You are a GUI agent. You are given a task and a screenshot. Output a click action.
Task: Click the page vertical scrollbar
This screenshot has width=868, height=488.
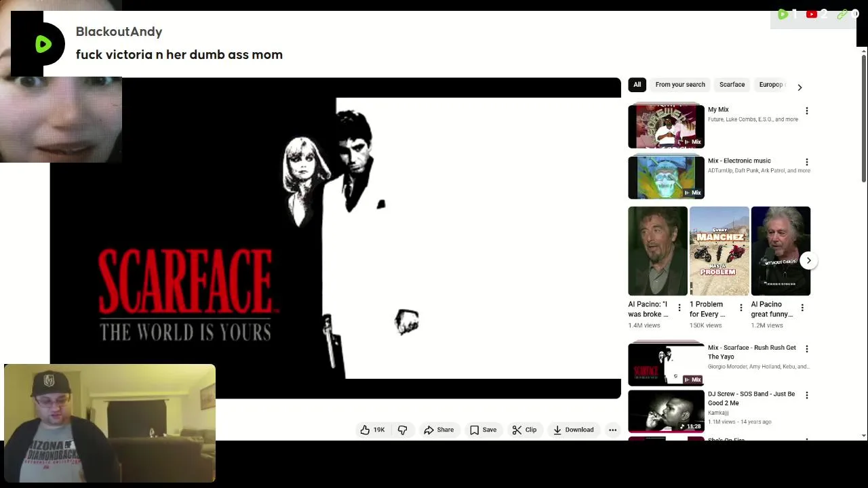click(x=863, y=119)
